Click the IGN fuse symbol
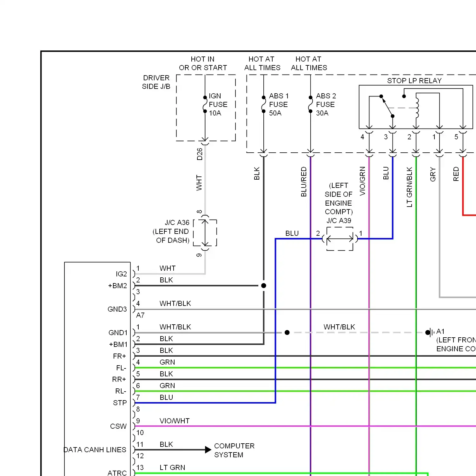The image size is (476, 476). (205, 104)
